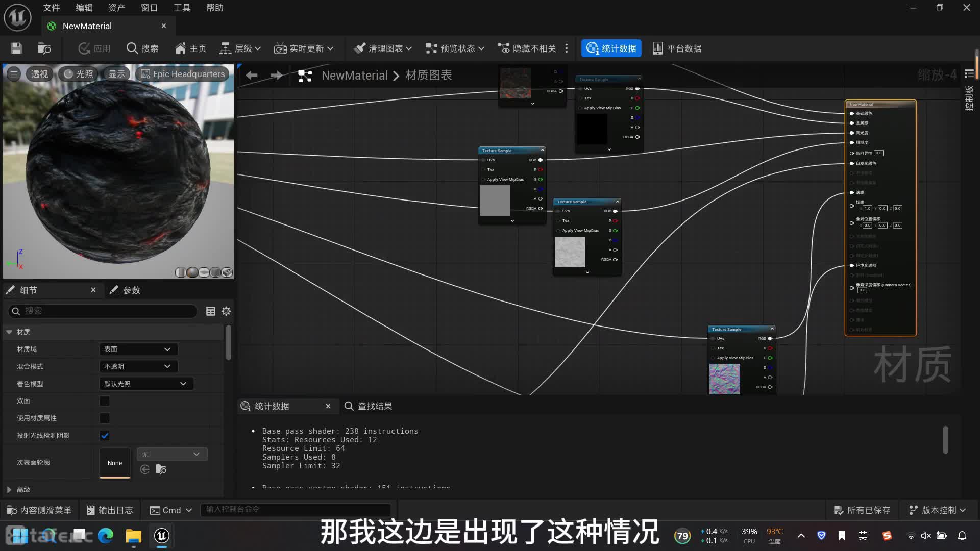
Task: Open the 混合模式 dropdown set to 不透明
Action: [138, 366]
